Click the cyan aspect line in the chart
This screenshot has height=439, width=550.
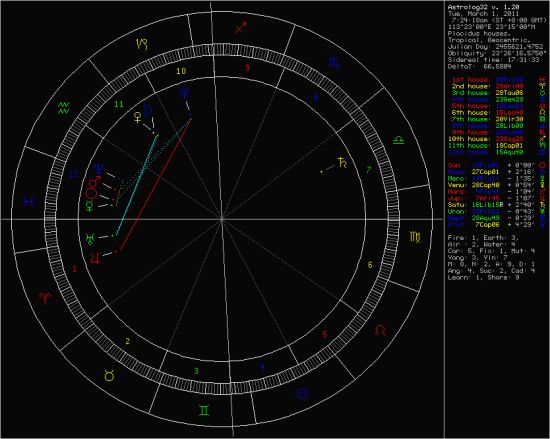136,186
